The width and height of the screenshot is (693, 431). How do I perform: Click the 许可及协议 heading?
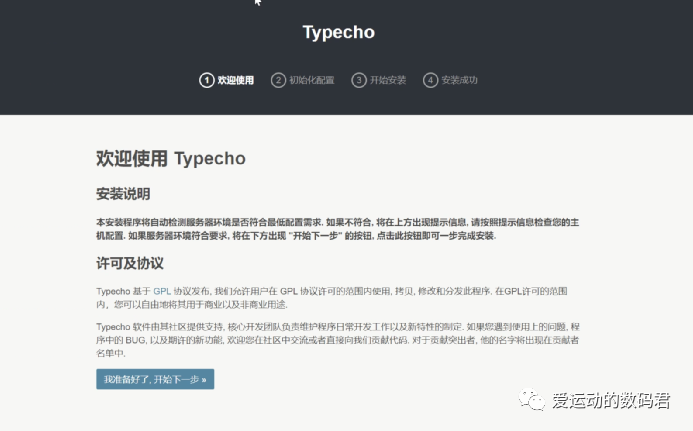point(130,263)
